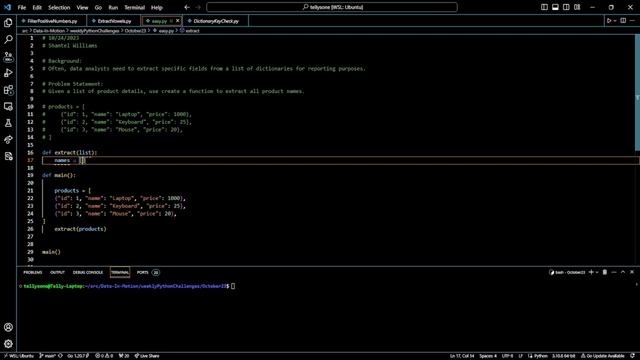Create new terminal with plus icon
This screenshot has width=640, height=360.
click(591, 272)
